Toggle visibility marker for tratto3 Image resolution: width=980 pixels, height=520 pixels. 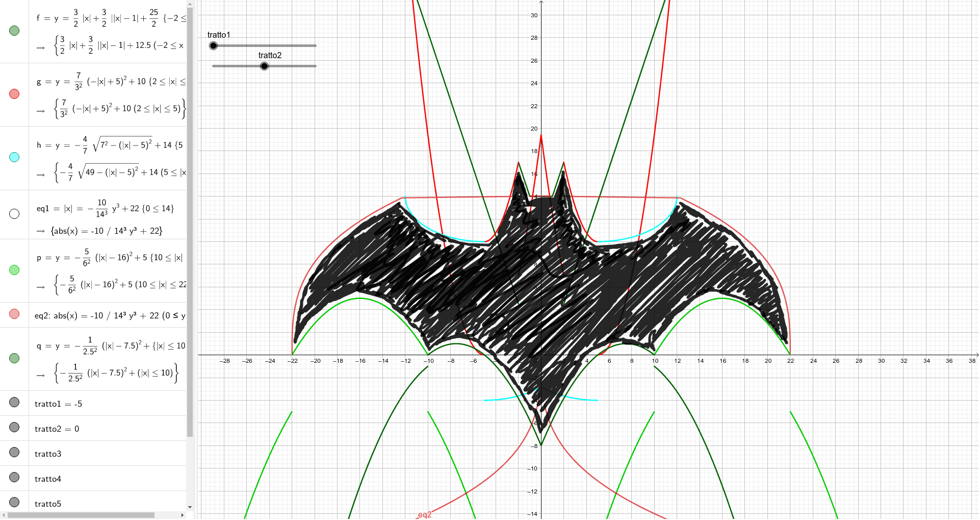click(x=14, y=452)
